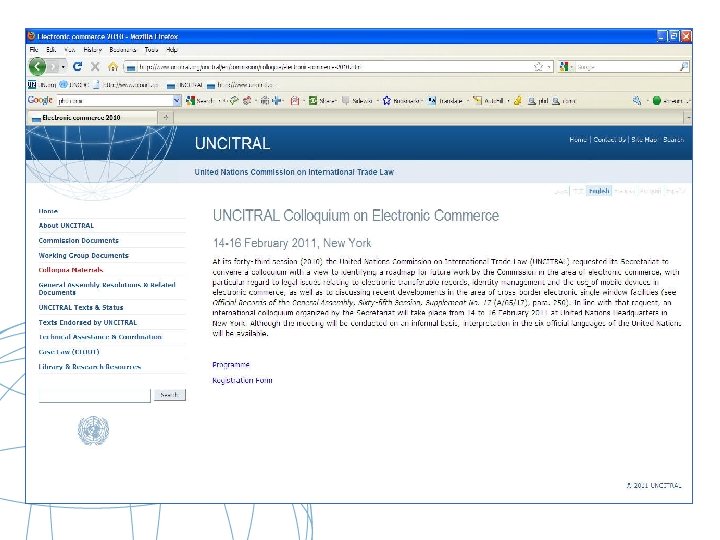The image size is (720, 540).
Task: Click the Site Map header link
Action: pos(644,140)
